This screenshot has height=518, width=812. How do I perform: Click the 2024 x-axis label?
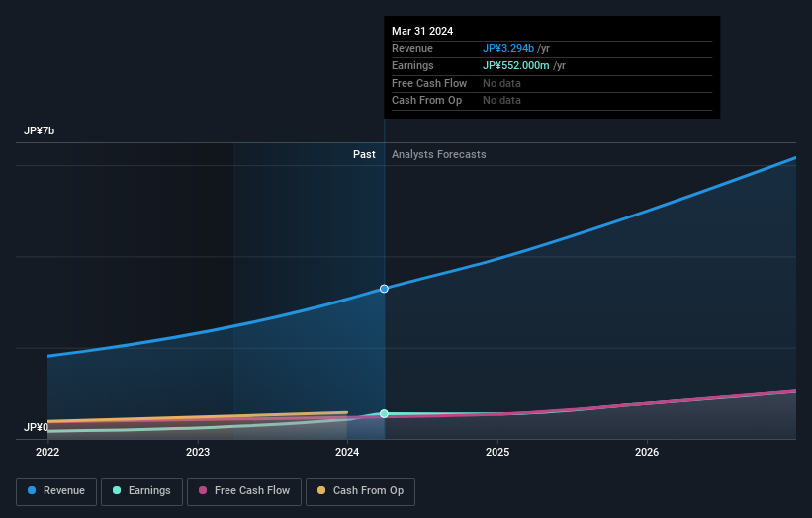point(347,453)
